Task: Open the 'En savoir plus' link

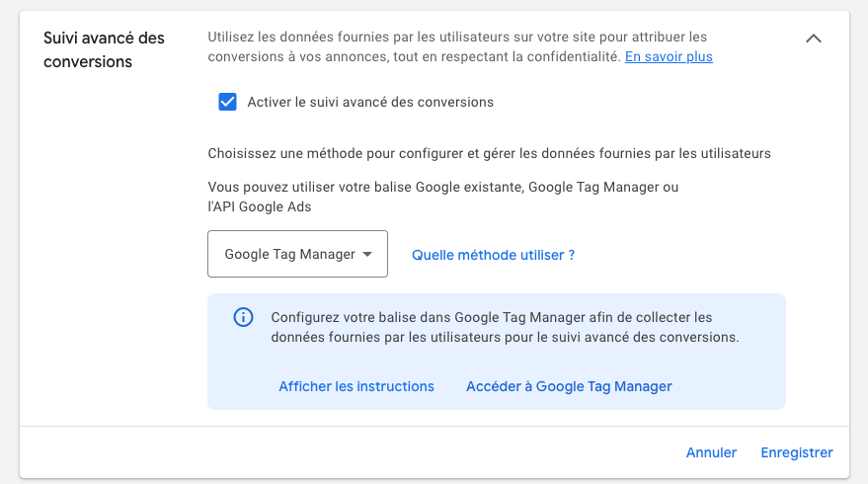Action: (669, 56)
